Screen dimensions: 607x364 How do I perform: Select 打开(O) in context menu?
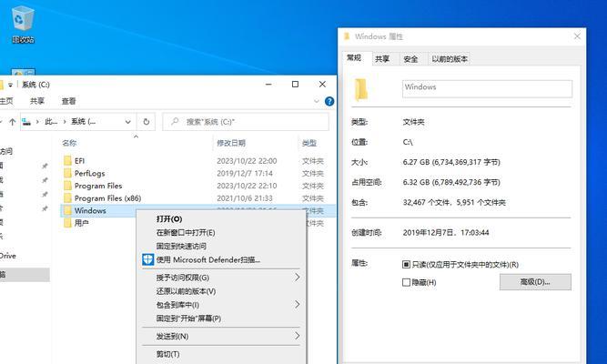(169, 218)
